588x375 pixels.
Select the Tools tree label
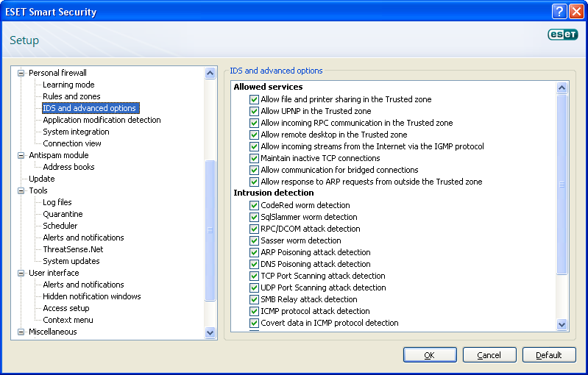click(38, 190)
